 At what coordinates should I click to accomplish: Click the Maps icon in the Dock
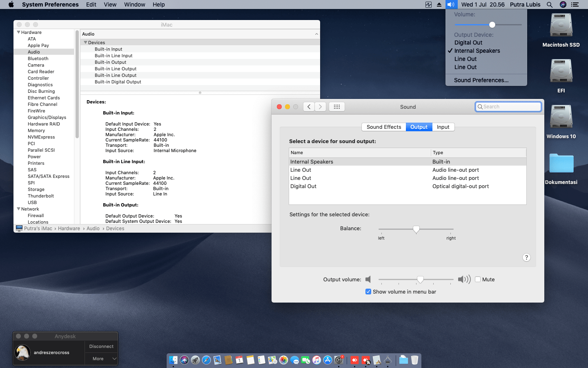[x=273, y=360]
